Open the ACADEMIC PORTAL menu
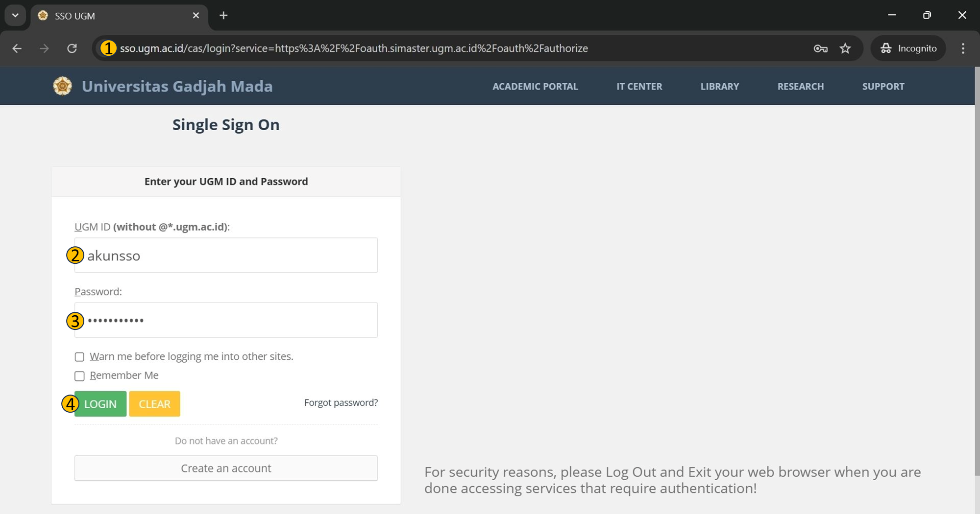Screen dimensions: 980x514 coord(535,87)
